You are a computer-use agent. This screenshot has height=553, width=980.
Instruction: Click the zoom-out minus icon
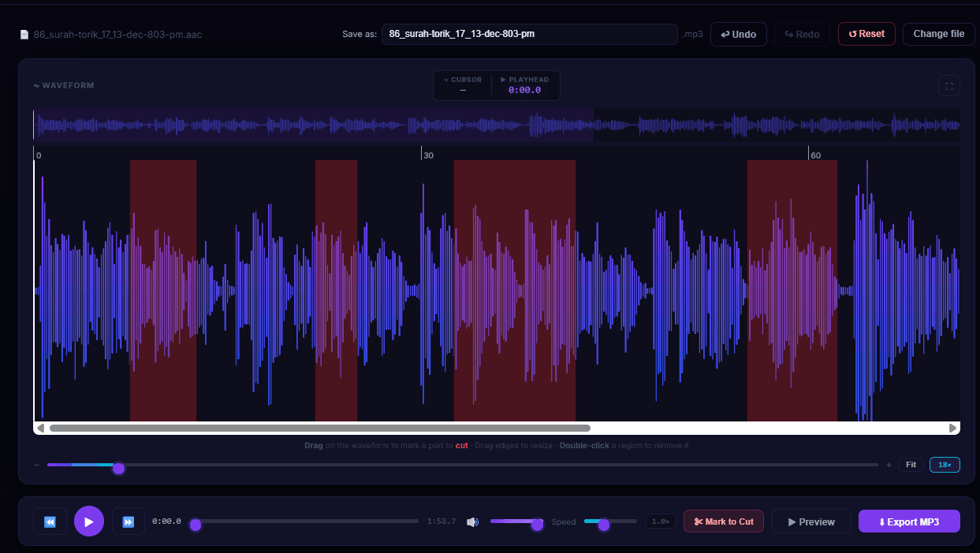[x=37, y=465]
